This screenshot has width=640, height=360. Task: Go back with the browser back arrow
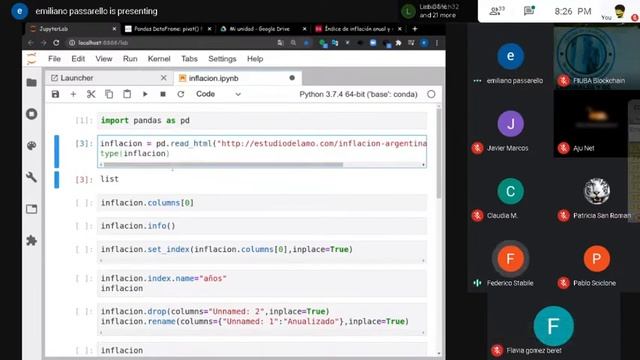pyautogui.click(x=31, y=43)
